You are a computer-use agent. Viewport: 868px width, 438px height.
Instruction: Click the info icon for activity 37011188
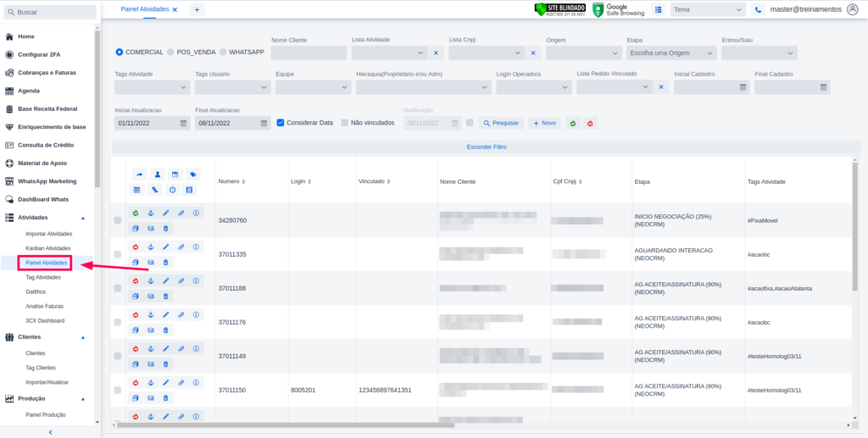(x=196, y=280)
